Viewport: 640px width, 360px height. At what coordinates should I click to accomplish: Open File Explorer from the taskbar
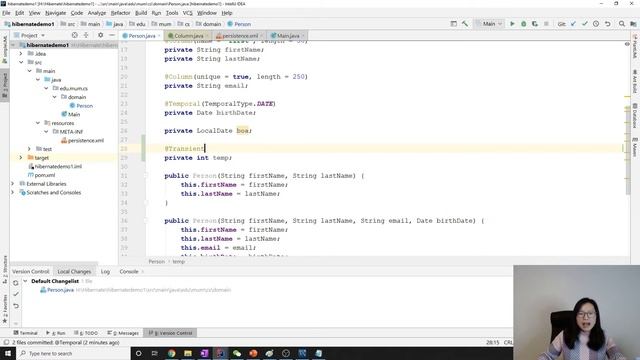point(188,353)
